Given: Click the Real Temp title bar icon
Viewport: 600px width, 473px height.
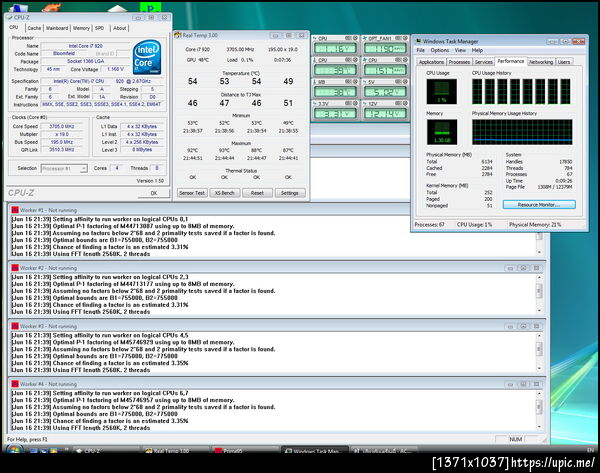Looking at the screenshot, I should tap(178, 35).
